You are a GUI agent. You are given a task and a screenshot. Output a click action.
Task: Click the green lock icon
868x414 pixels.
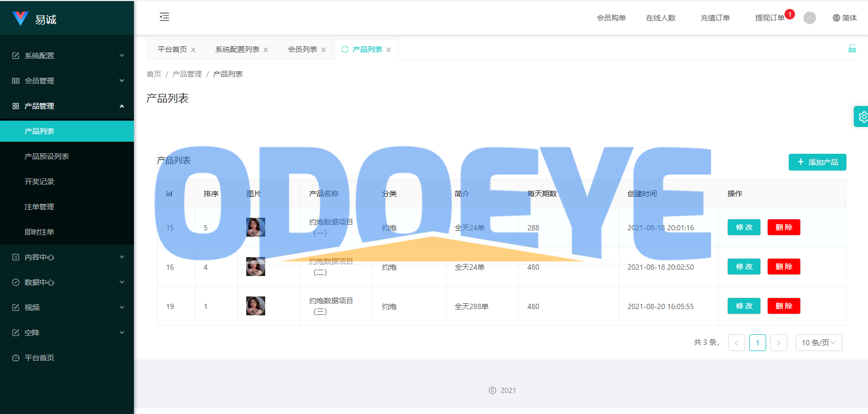click(x=852, y=48)
